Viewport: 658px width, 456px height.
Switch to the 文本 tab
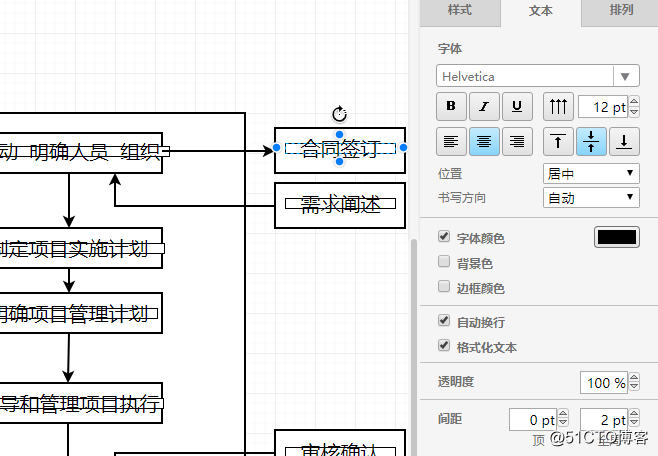pyautogui.click(x=540, y=11)
